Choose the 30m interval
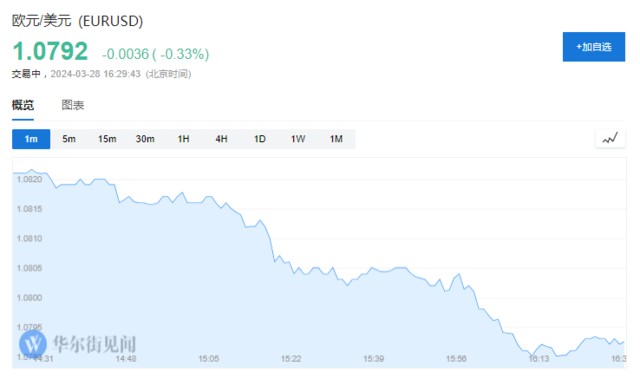The width and height of the screenshot is (640, 379). coord(145,139)
